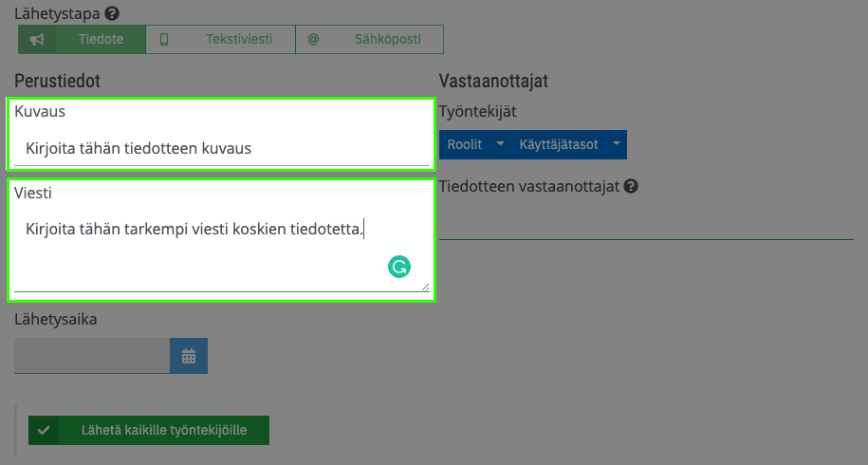Focus the Kuvaus description field

click(x=221, y=148)
